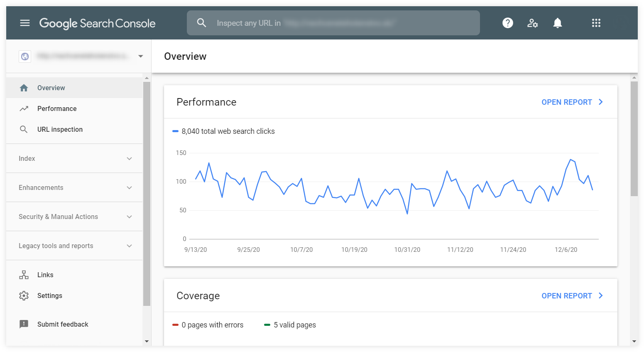Click the Links sidebar icon
The image size is (644, 352).
pyautogui.click(x=24, y=275)
